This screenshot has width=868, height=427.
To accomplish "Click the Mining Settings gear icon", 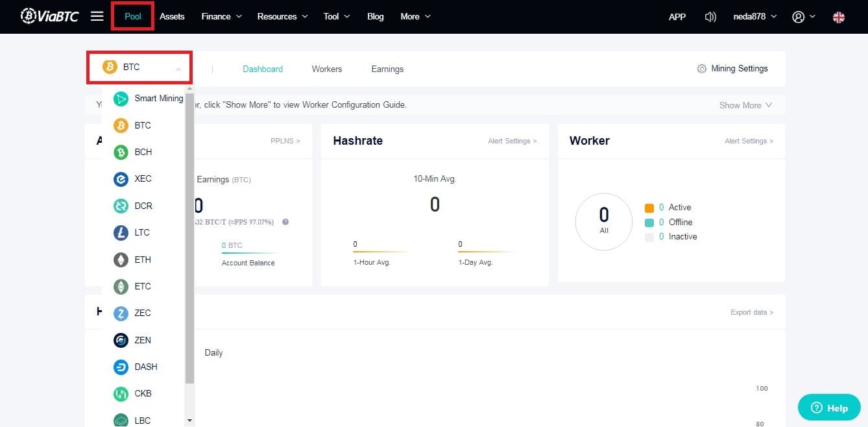I will [701, 69].
